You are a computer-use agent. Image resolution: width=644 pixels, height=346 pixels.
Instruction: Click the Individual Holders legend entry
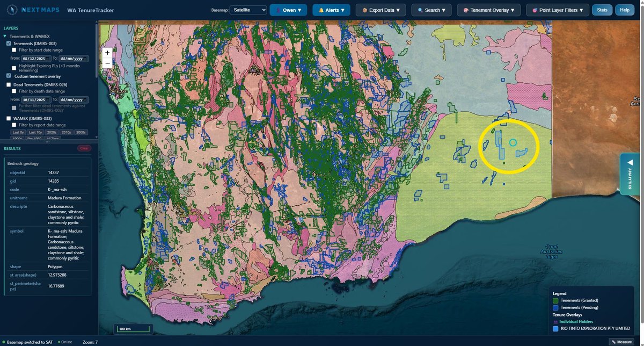pyautogui.click(x=576, y=321)
